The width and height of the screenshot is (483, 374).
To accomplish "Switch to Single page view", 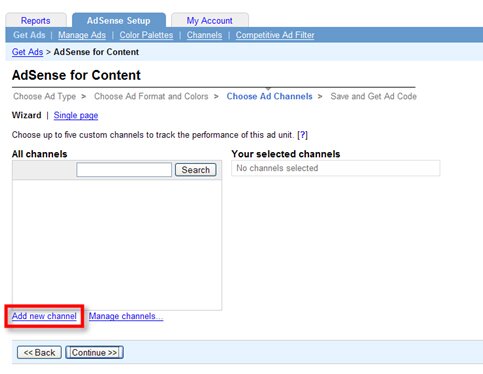I will click(76, 115).
